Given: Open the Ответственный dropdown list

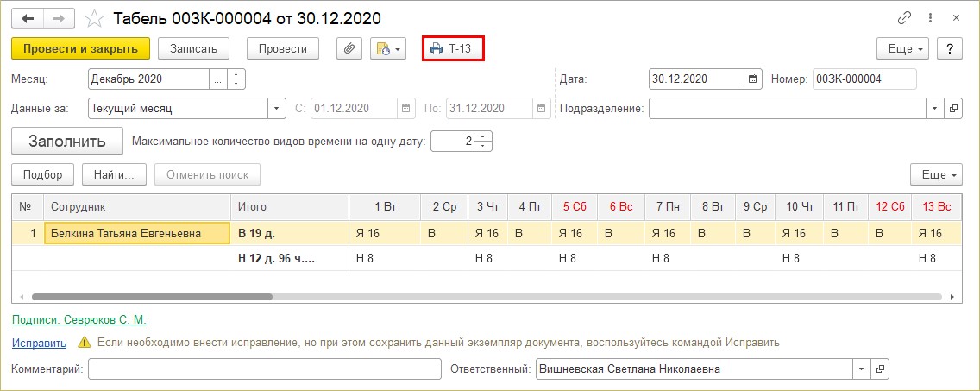Looking at the screenshot, I should (x=861, y=369).
